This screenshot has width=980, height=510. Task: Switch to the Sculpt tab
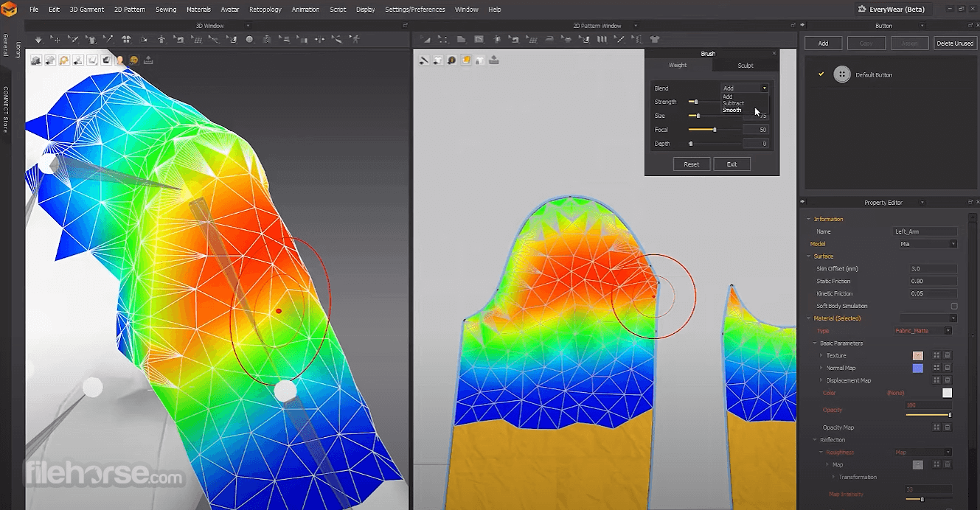tap(746, 66)
